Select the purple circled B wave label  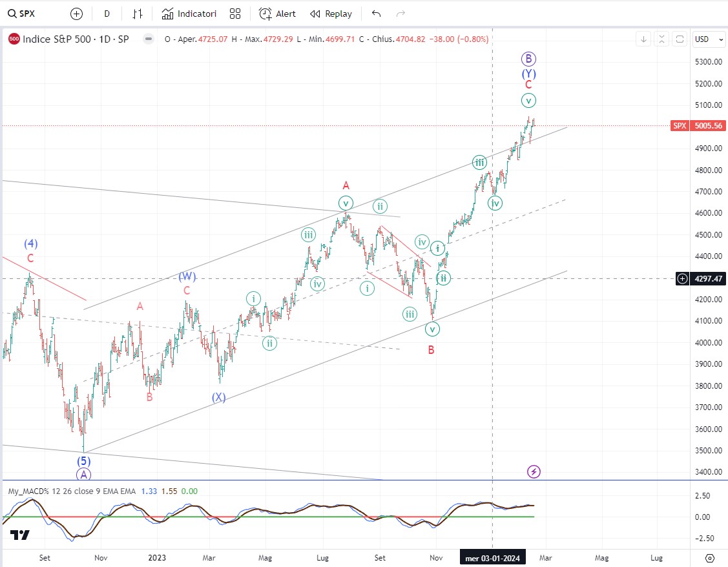(528, 59)
